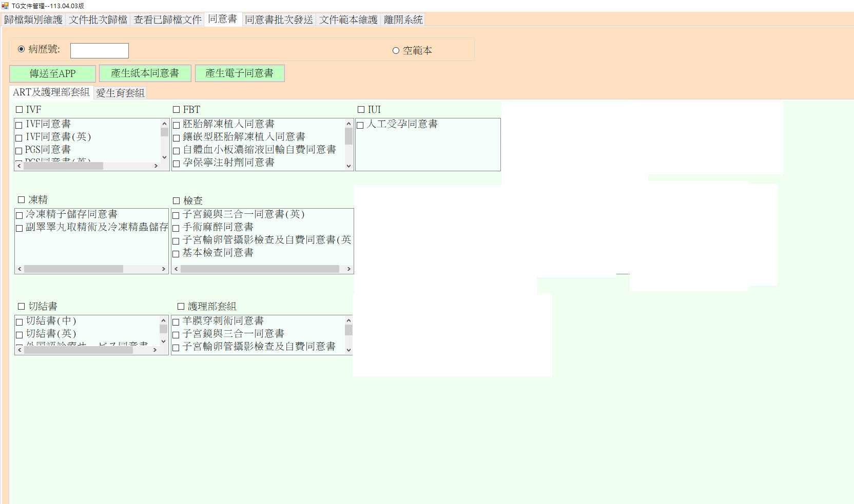Screen dimensions: 854x504
Task: Click the TG文件管理 app icon in title bar
Action: tap(5, 6)
